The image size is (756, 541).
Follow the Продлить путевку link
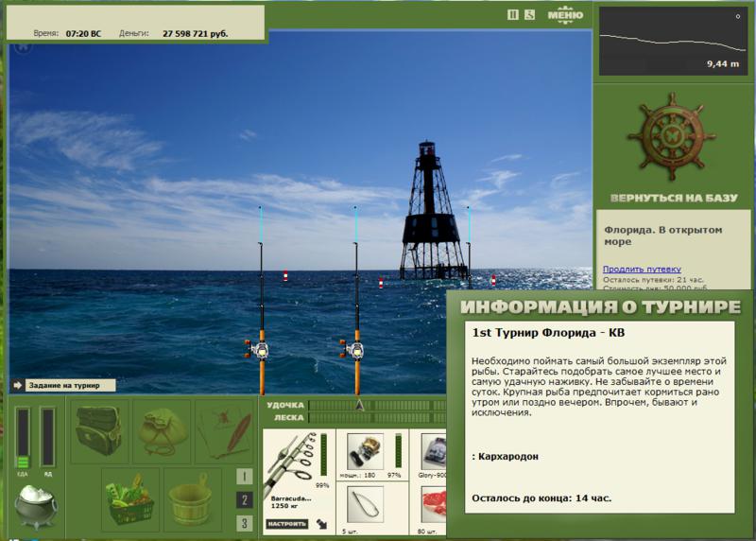642,270
